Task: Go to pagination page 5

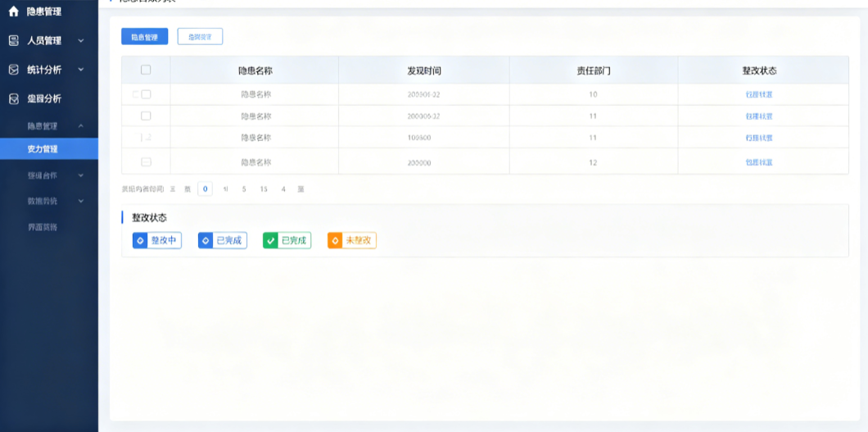Action: tap(243, 189)
